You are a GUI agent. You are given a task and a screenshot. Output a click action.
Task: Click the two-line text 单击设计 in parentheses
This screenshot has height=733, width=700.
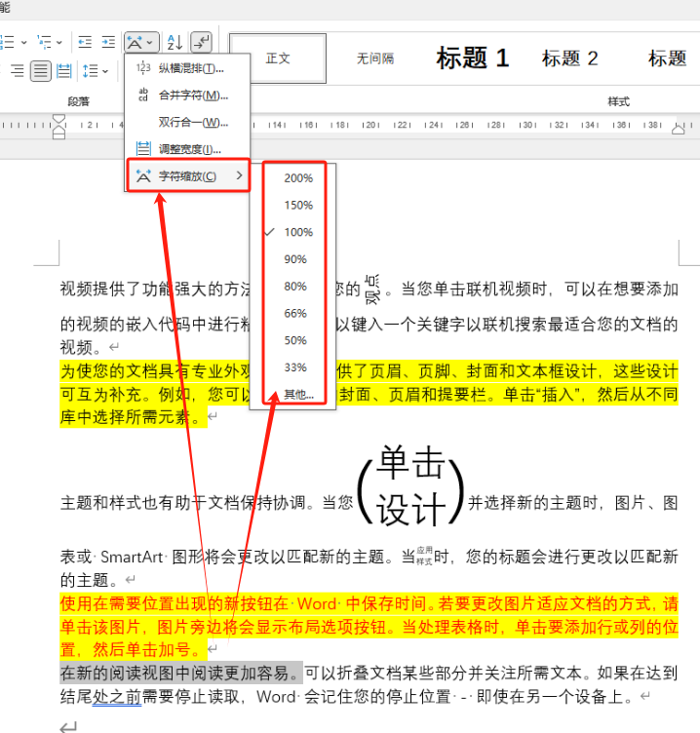point(410,486)
